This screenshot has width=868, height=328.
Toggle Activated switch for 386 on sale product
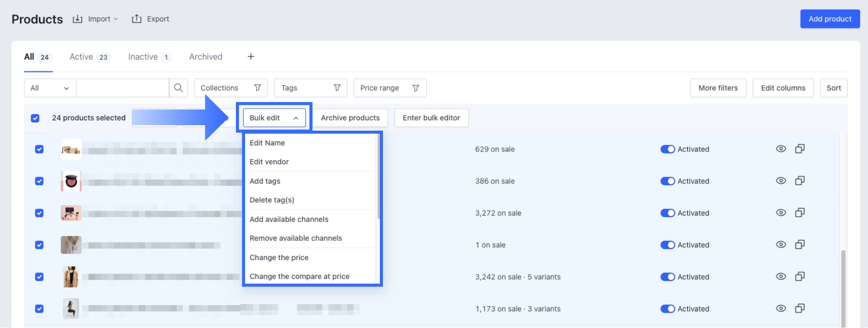(667, 181)
